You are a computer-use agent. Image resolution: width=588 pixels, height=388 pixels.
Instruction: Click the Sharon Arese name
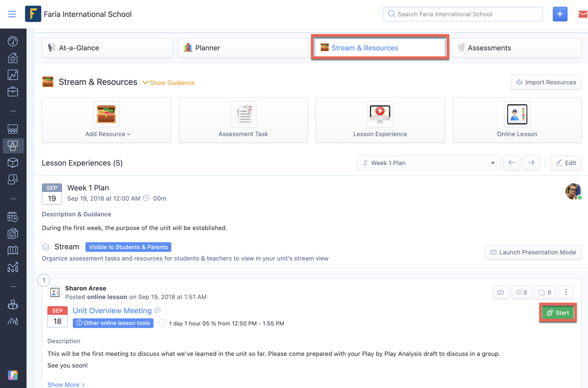click(x=85, y=288)
